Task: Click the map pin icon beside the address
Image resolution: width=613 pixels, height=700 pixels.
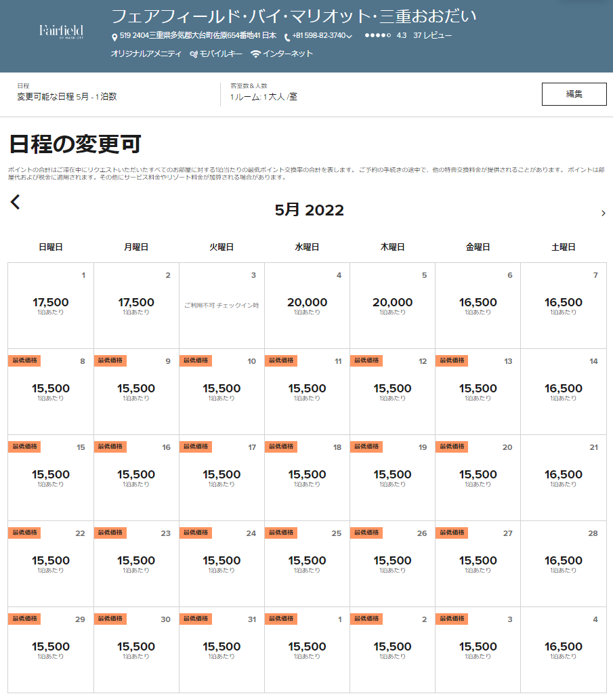Action: point(114,37)
